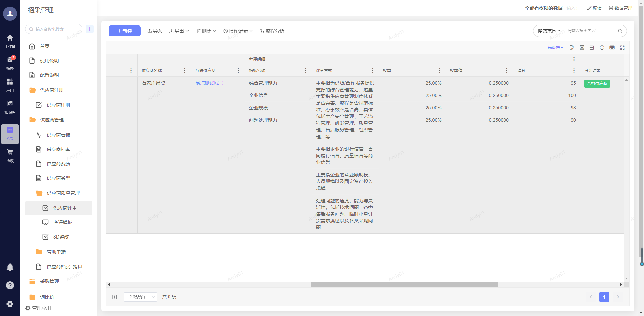This screenshot has width=644, height=316.
Task: Click the keyboard shortcuts icon
Action: coord(612,48)
